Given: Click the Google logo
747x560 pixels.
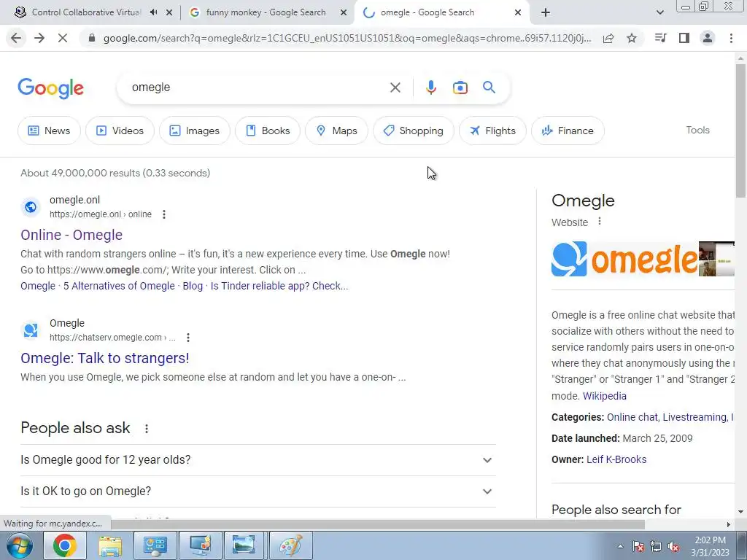Looking at the screenshot, I should pyautogui.click(x=50, y=88).
